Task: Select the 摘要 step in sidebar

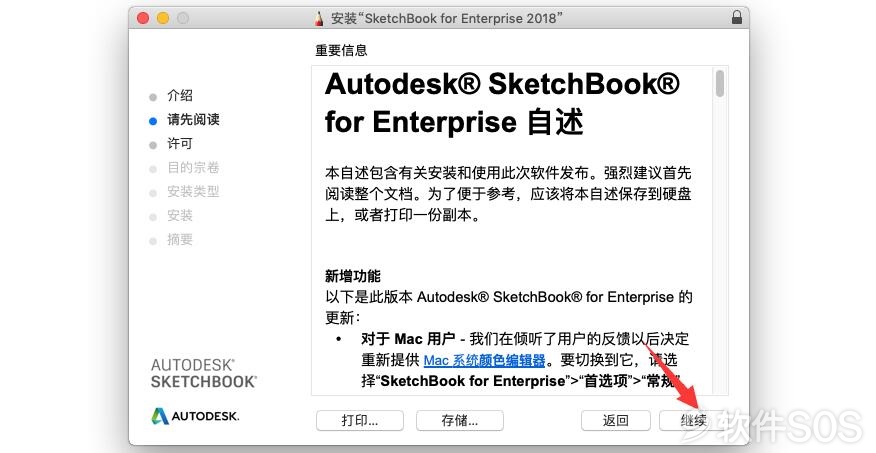Action: [180, 240]
